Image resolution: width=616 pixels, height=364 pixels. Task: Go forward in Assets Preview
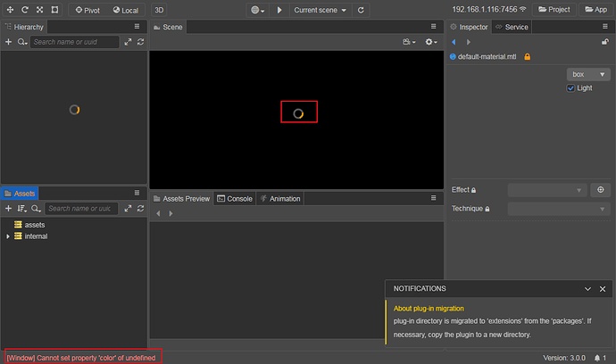tap(171, 213)
